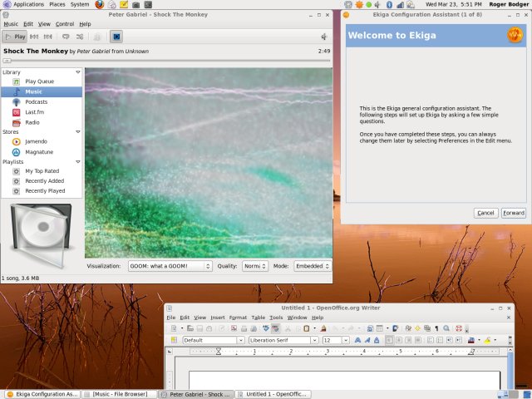
Task: Select Podcasts in Rhythmbox sidebar
Action: (x=37, y=101)
